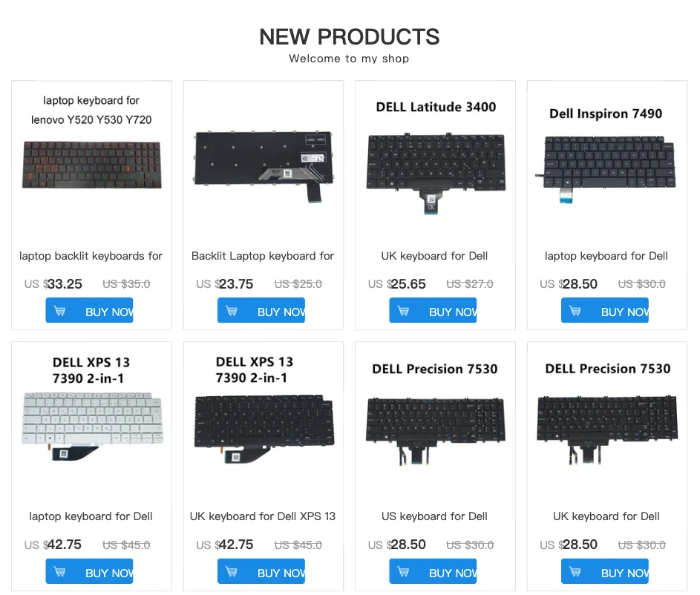Click cart icon for Dell Latitude 3400
700x595 pixels.
[403, 311]
